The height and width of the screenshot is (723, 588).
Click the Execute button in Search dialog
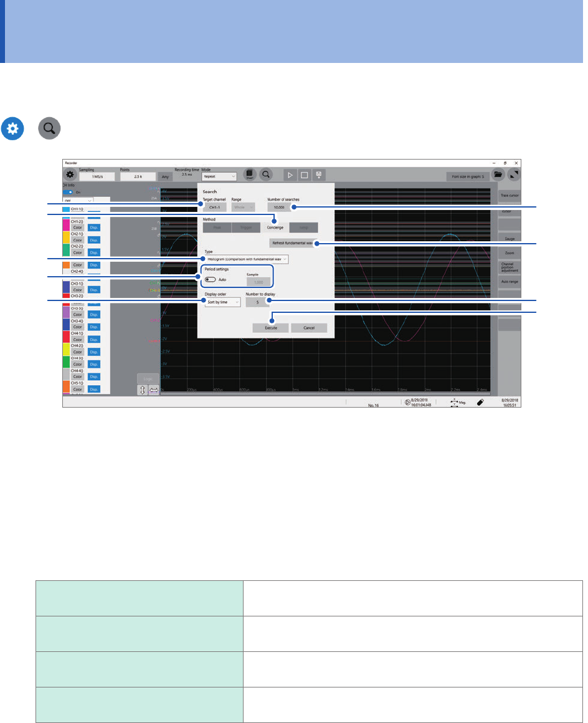pyautogui.click(x=271, y=328)
